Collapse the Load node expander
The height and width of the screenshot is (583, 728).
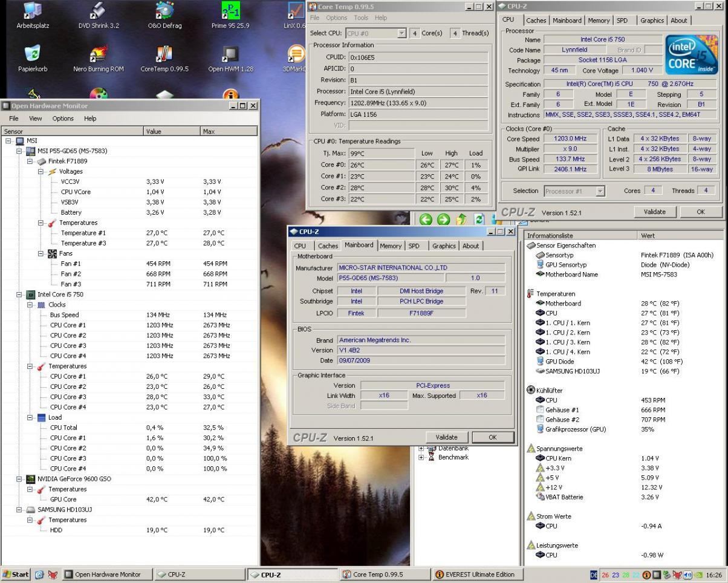click(x=30, y=417)
